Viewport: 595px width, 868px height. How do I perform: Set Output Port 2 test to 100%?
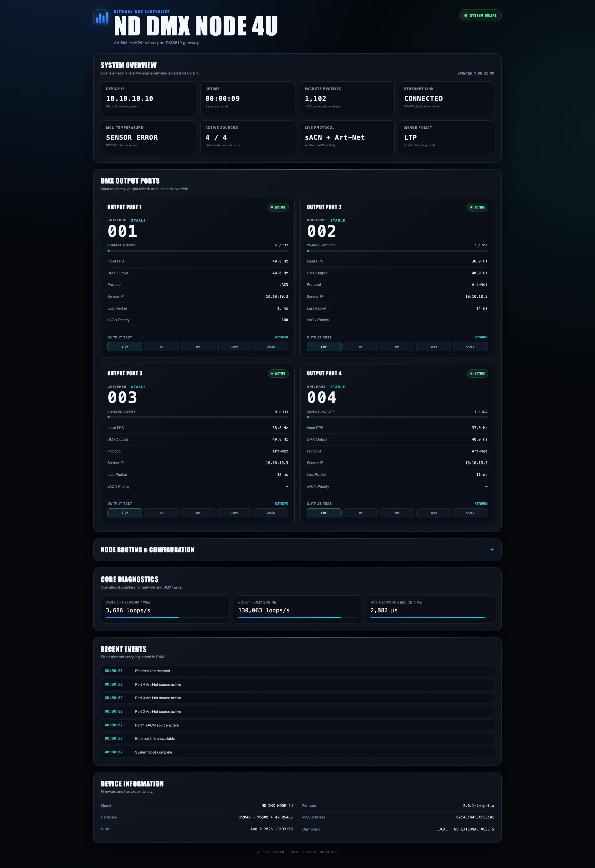coord(433,347)
